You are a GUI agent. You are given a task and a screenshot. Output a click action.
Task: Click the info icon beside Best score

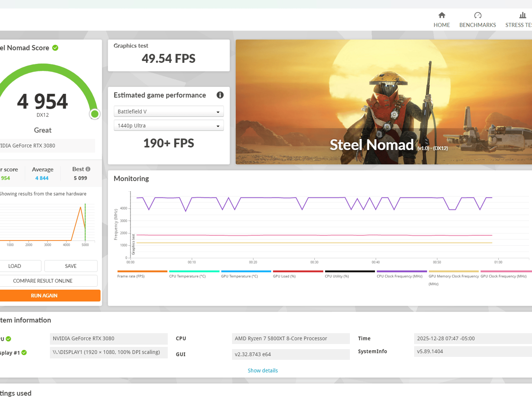click(88, 169)
